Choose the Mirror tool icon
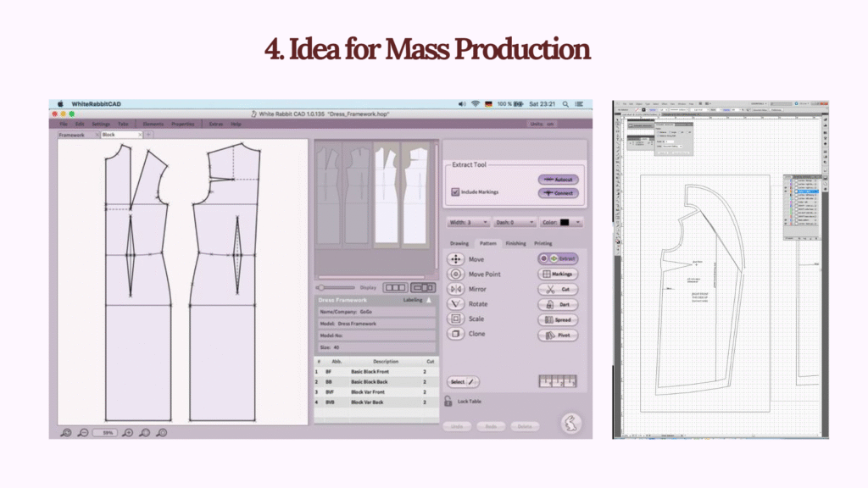This screenshot has width=868, height=488. coord(455,289)
